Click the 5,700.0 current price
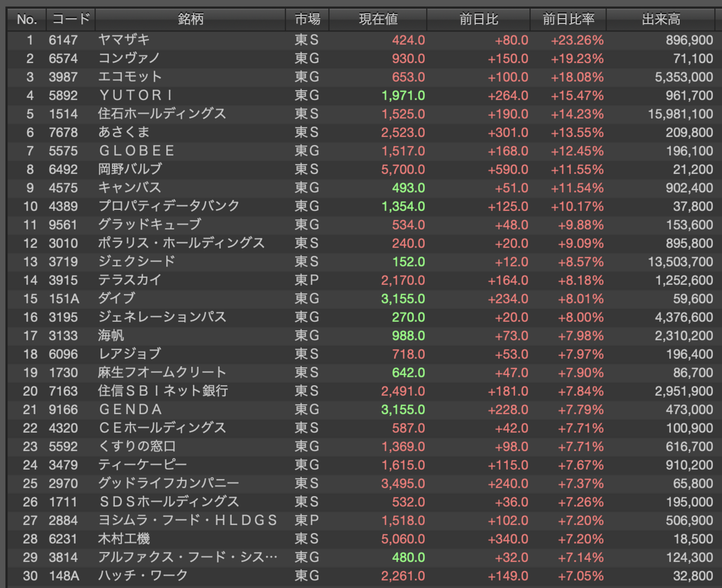Screen dimensions: 722x588 pos(403,170)
